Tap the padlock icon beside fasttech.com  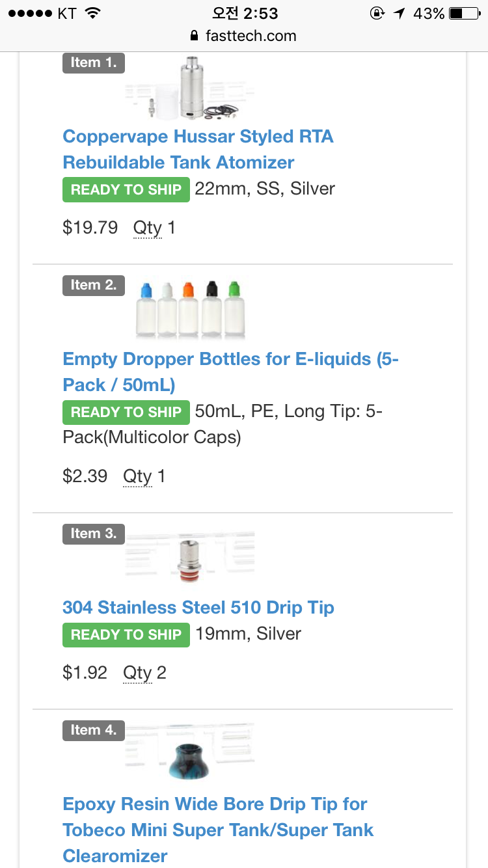pyautogui.click(x=193, y=36)
